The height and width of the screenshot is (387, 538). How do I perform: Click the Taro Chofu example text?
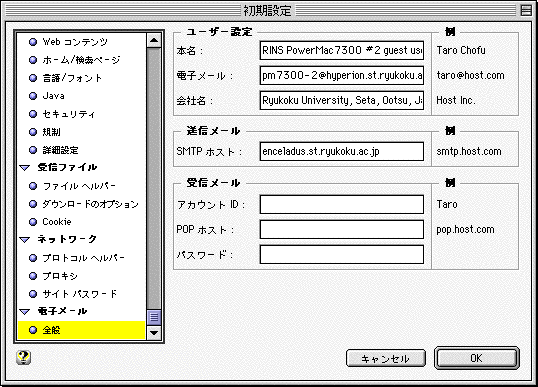tap(461, 50)
